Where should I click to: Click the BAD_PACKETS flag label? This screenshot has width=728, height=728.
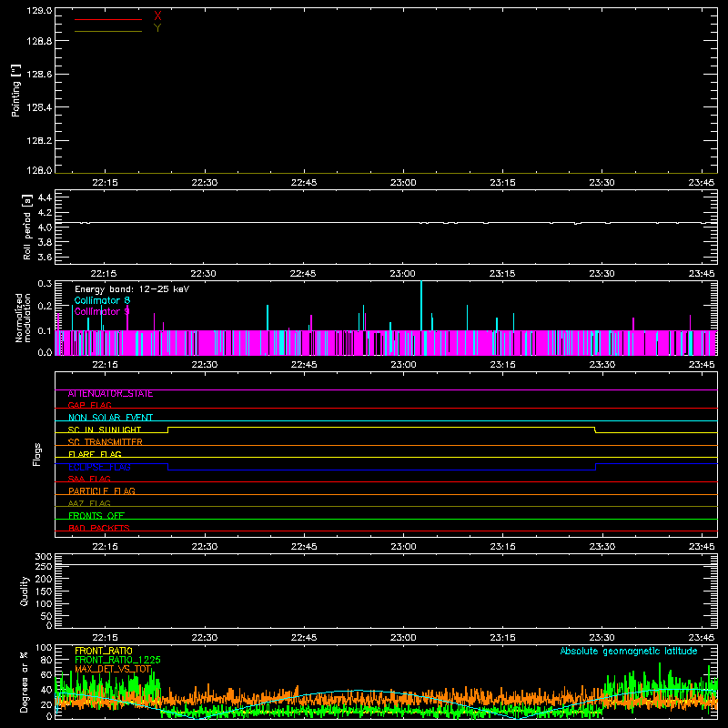99,528
